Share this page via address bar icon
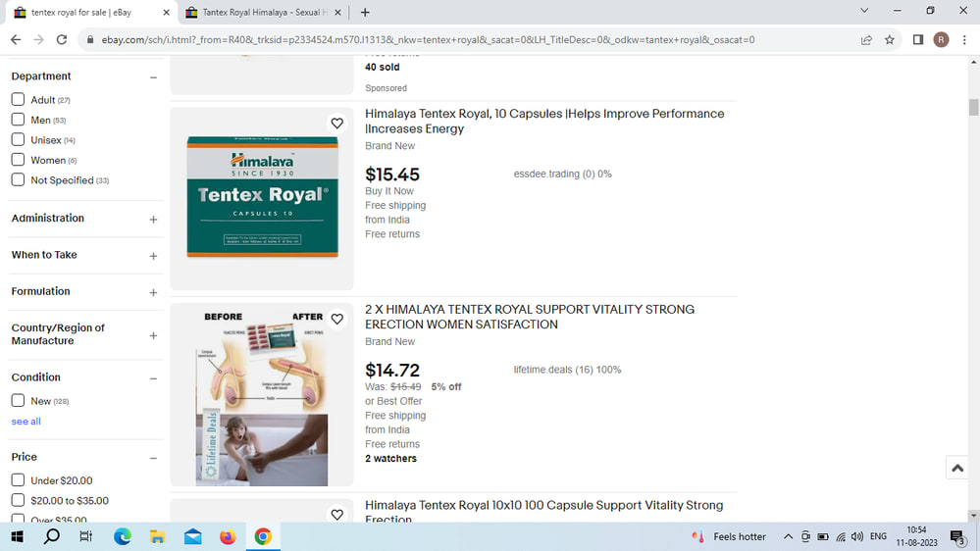This screenshot has height=551, width=980. pyautogui.click(x=866, y=39)
